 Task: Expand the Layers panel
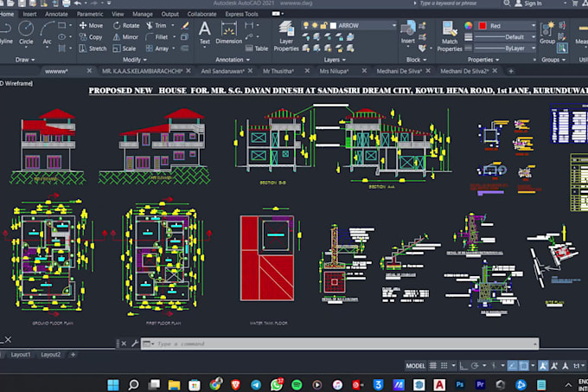335,60
